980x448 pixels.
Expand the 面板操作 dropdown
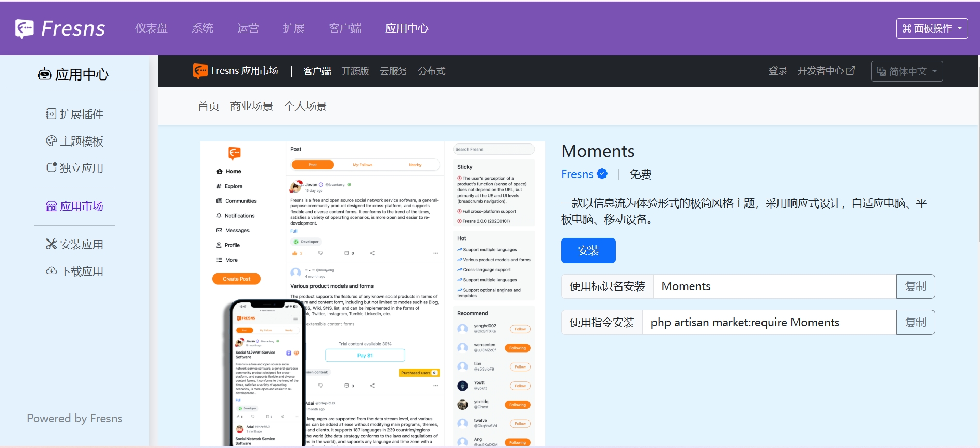[931, 28]
